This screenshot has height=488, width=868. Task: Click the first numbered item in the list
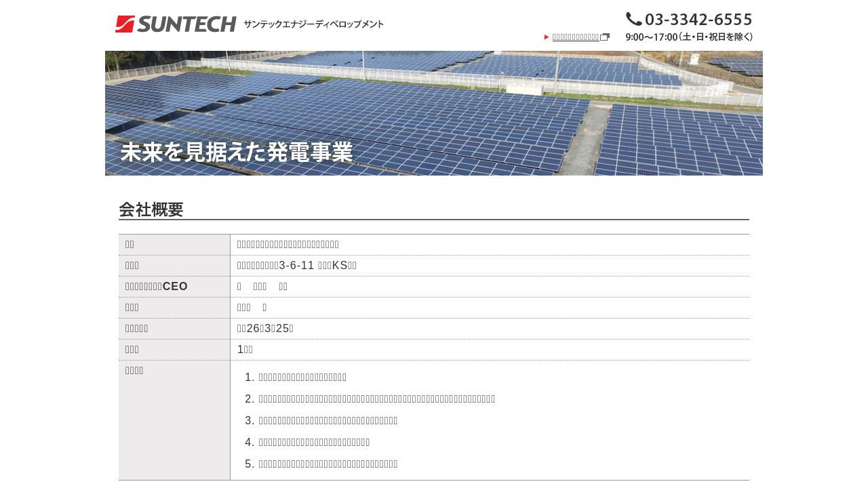coord(302,377)
